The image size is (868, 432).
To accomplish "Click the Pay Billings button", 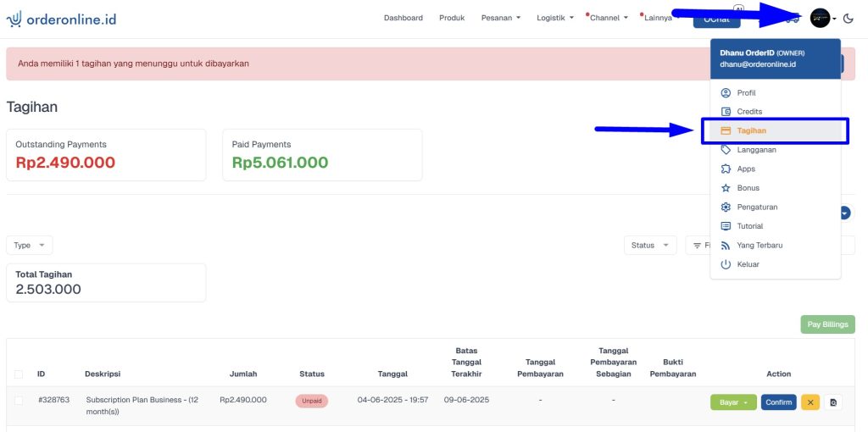I will coord(827,324).
